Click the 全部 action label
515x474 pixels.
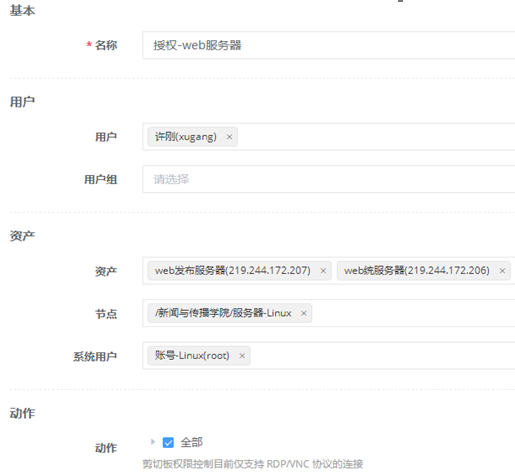pyautogui.click(x=191, y=442)
